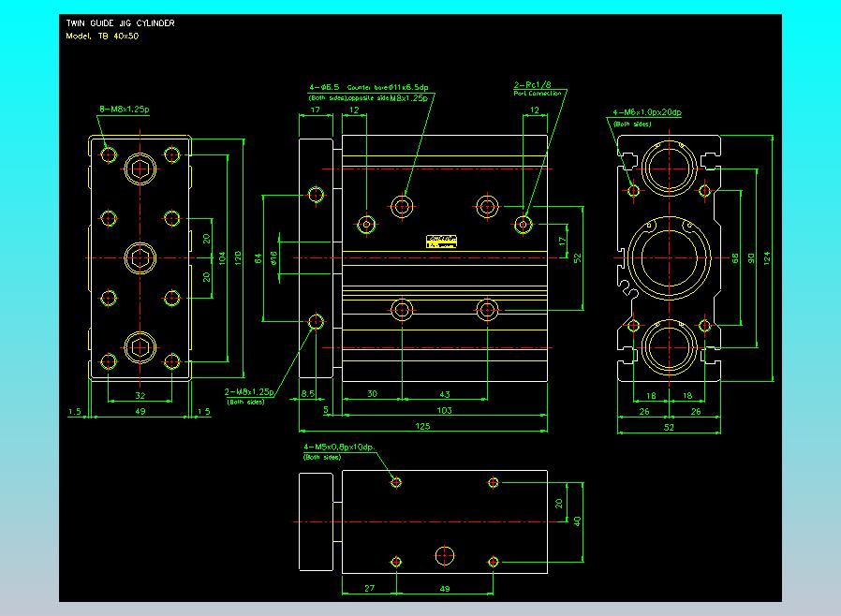
Task: Select the 43 hole pitch dimension
Action: [444, 394]
